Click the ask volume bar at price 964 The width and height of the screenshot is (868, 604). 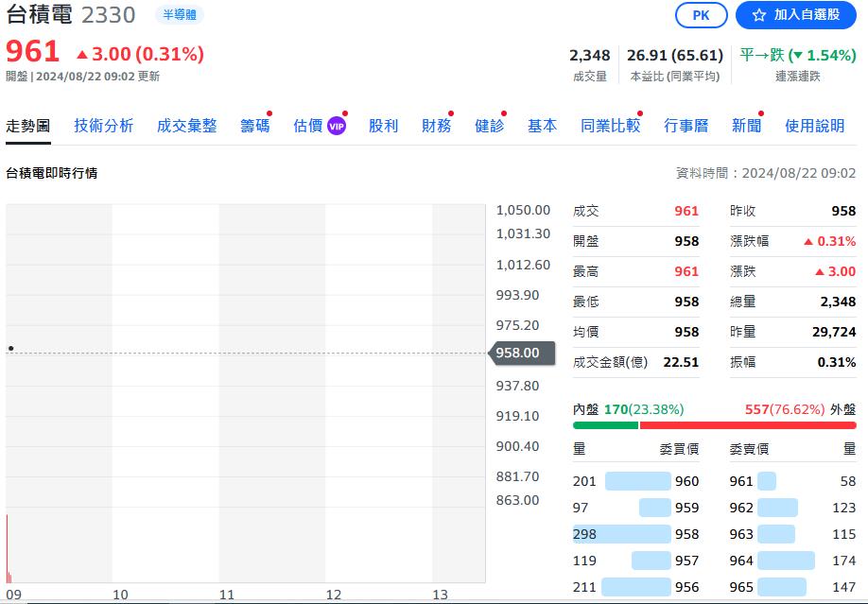(786, 561)
